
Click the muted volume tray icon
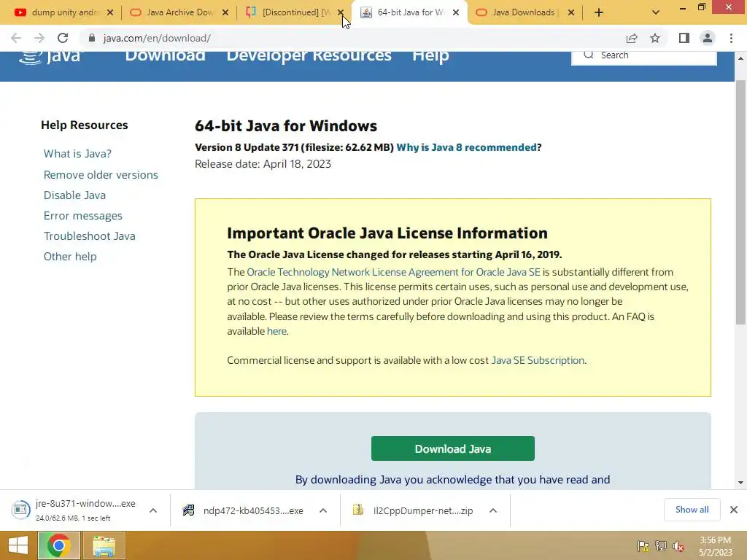tap(678, 545)
